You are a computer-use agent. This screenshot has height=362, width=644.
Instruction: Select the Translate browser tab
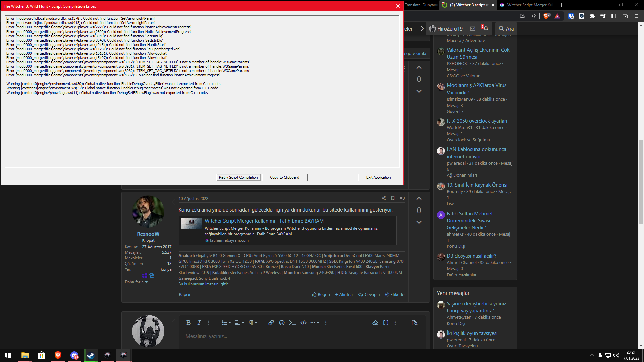421,5
